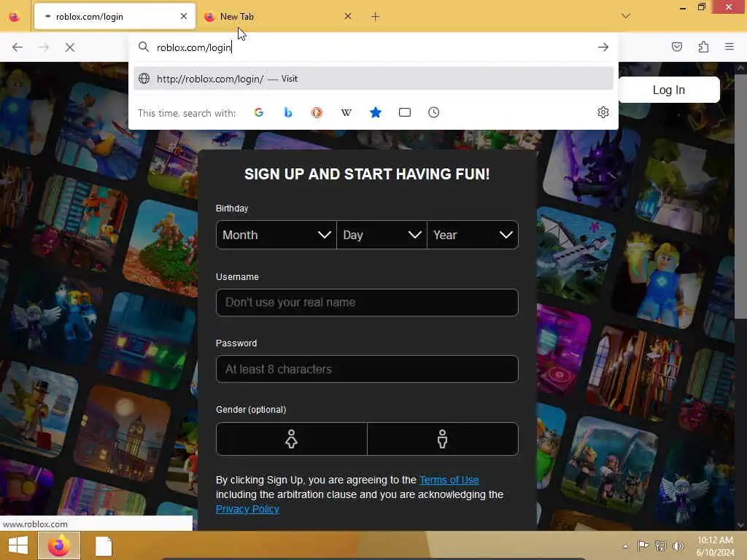Open the volume speaker tray icon
This screenshot has width=747, height=560.
678,545
